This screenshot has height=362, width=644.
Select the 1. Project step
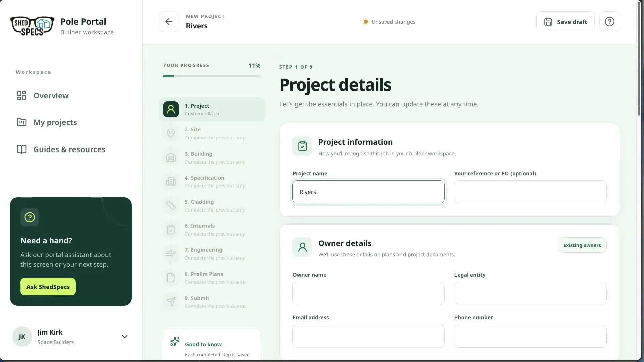pos(212,109)
